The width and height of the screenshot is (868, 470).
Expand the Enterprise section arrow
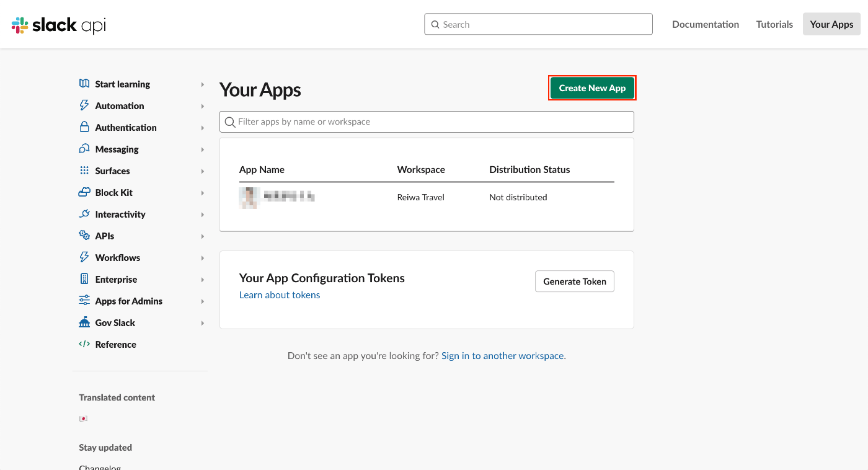[203, 280]
